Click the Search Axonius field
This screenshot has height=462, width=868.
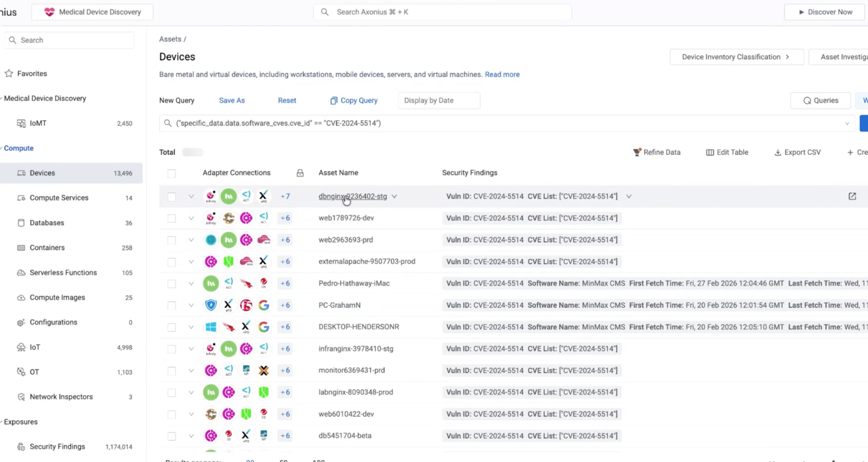coord(442,12)
